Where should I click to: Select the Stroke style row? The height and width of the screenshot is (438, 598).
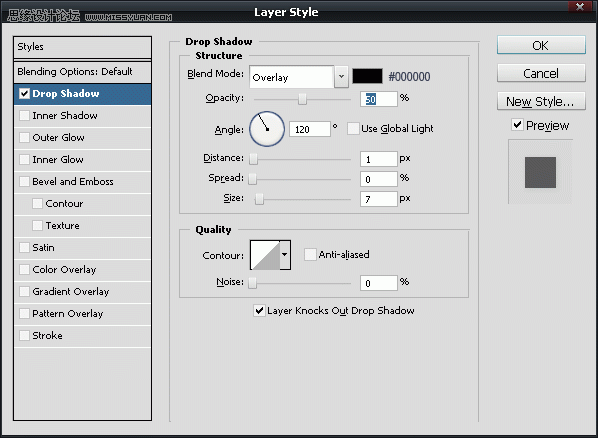click(82, 336)
